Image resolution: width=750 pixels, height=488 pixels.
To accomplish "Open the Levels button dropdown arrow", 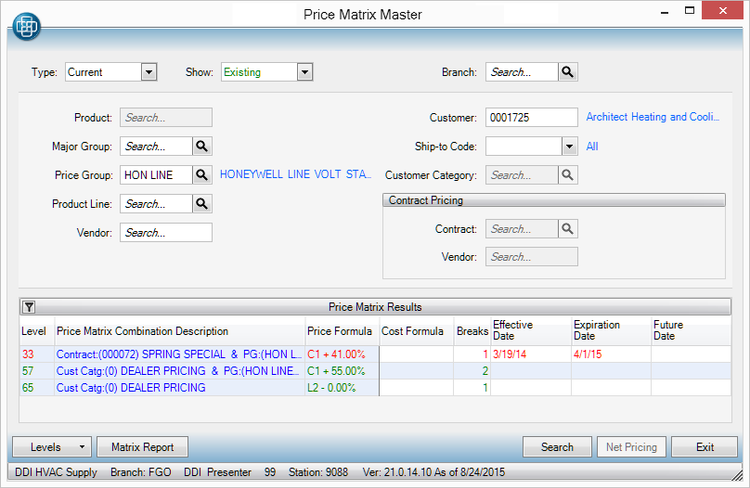I will 82,447.
